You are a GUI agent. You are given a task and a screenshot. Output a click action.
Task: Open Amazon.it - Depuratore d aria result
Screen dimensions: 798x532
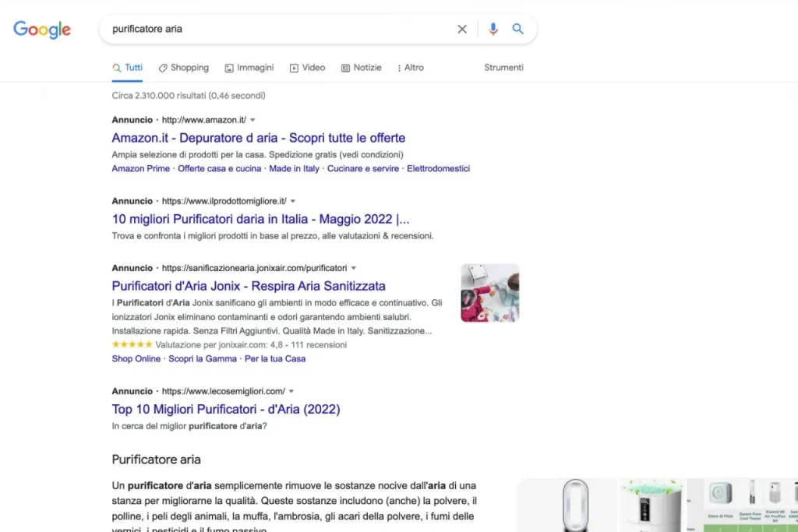259,138
